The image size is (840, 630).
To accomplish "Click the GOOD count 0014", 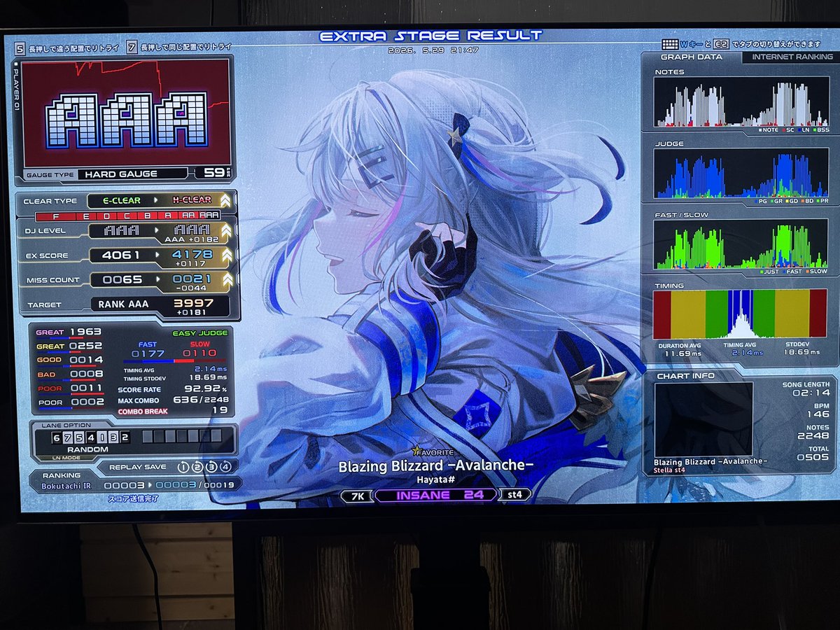I will (x=86, y=360).
